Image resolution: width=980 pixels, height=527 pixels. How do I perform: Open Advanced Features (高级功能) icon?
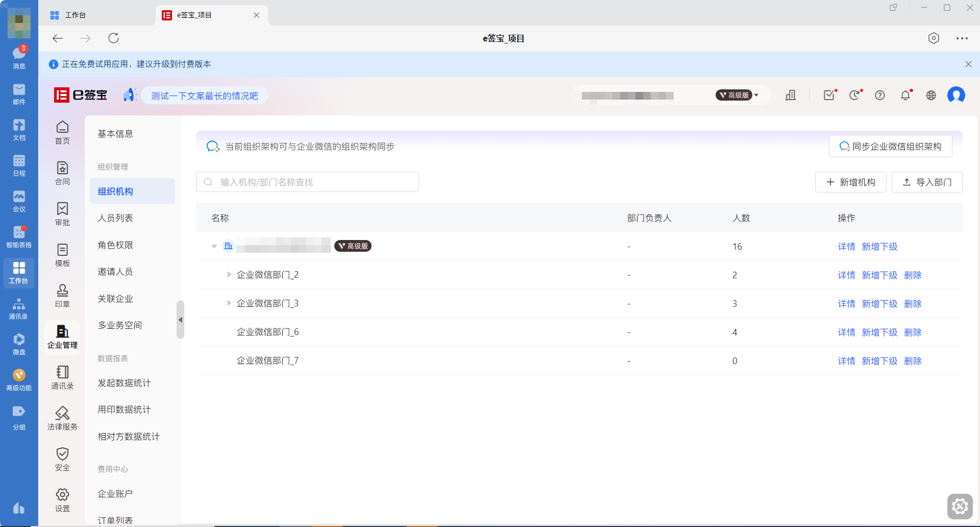(19, 380)
